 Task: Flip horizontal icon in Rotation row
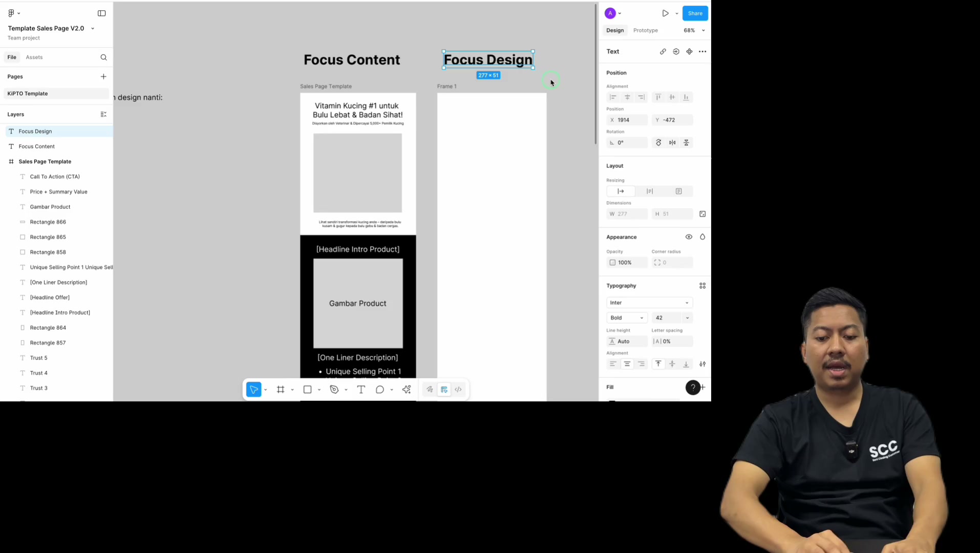click(672, 143)
